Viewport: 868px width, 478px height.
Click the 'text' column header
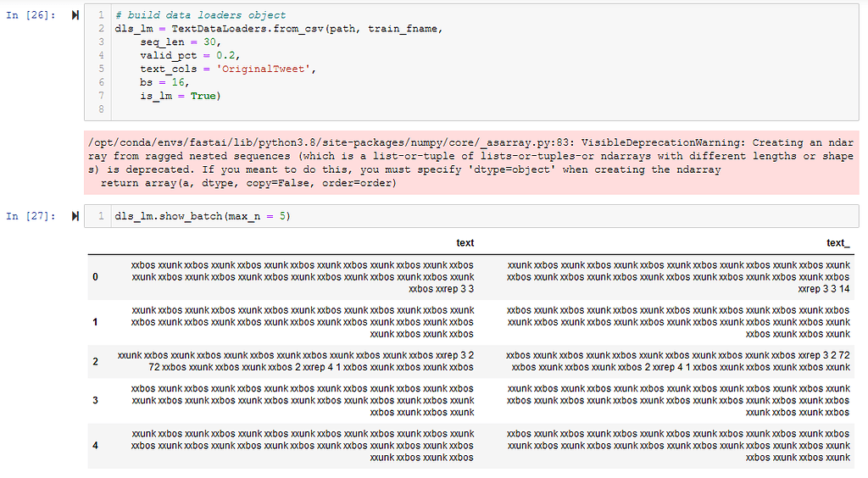[x=465, y=243]
